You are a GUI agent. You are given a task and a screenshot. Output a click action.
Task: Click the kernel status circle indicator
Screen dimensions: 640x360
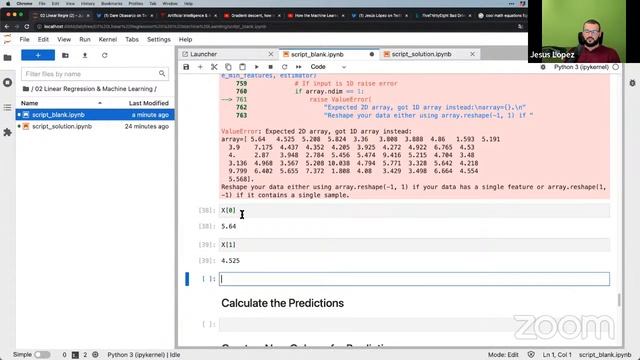click(616, 67)
